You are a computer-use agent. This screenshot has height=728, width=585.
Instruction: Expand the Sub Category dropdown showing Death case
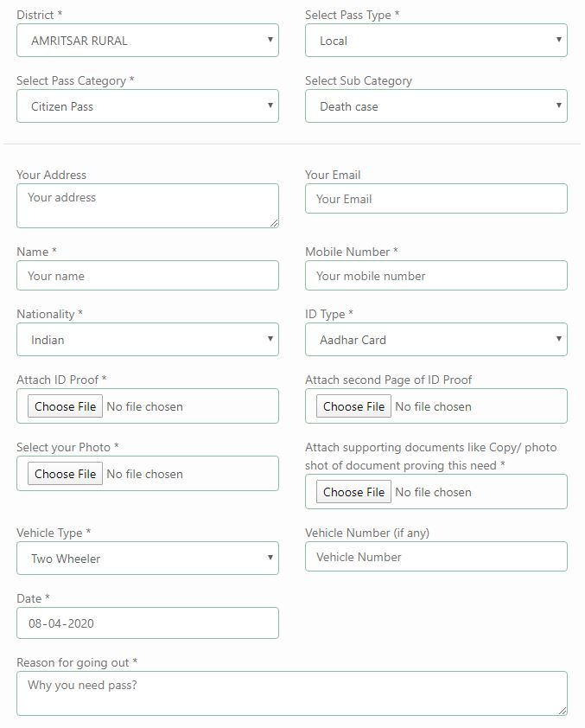[x=436, y=106]
